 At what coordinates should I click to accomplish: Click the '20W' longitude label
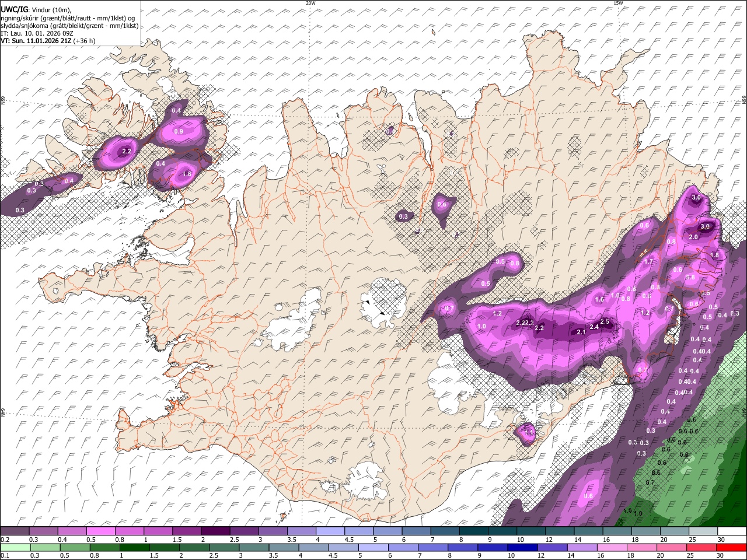[310, 3]
